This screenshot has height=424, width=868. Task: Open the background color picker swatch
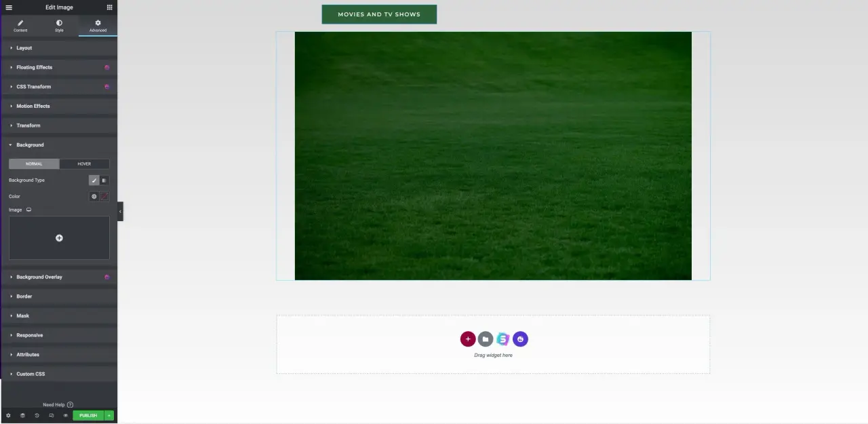[104, 197]
